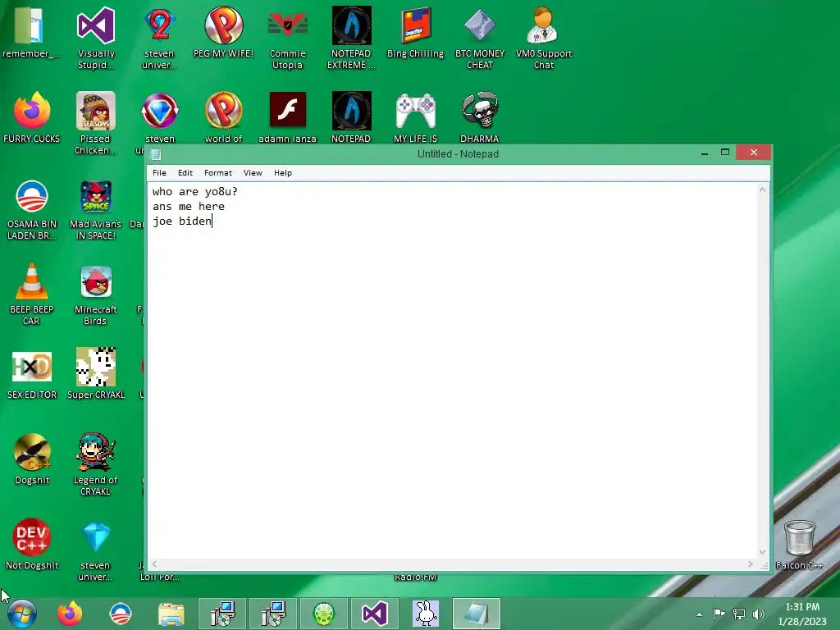
Task: Select the 'Falcon C++' recycle bin icon
Action: click(799, 545)
